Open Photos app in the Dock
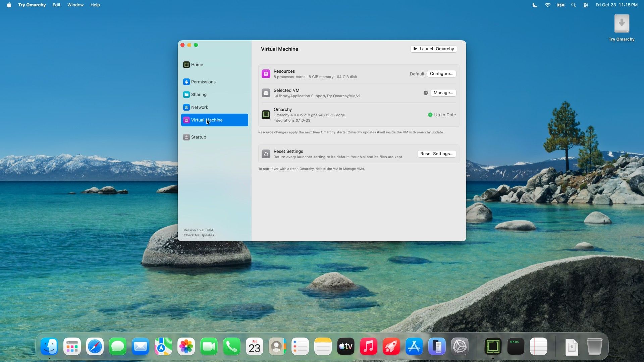The width and height of the screenshot is (644, 362). click(x=186, y=346)
